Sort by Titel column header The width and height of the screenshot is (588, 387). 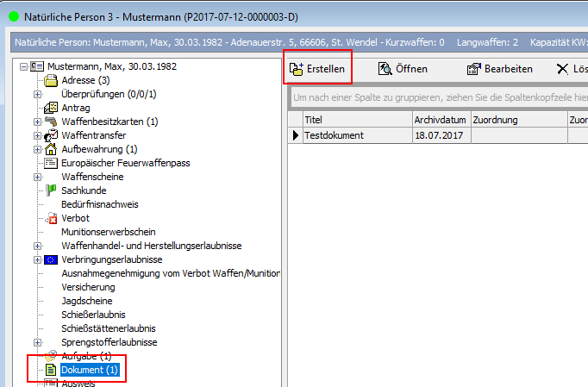[356, 120]
